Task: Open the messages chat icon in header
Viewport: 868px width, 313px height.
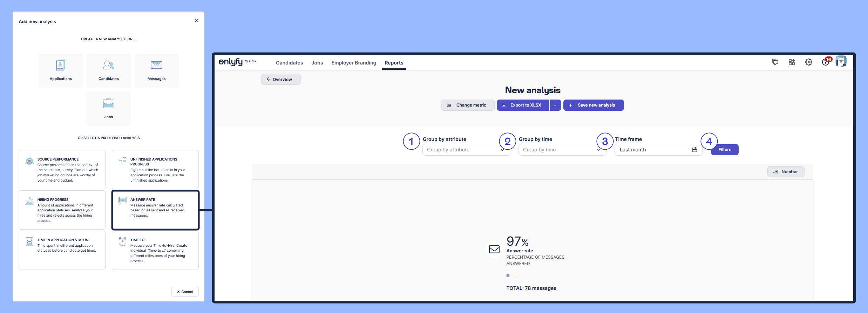Action: pos(775,62)
